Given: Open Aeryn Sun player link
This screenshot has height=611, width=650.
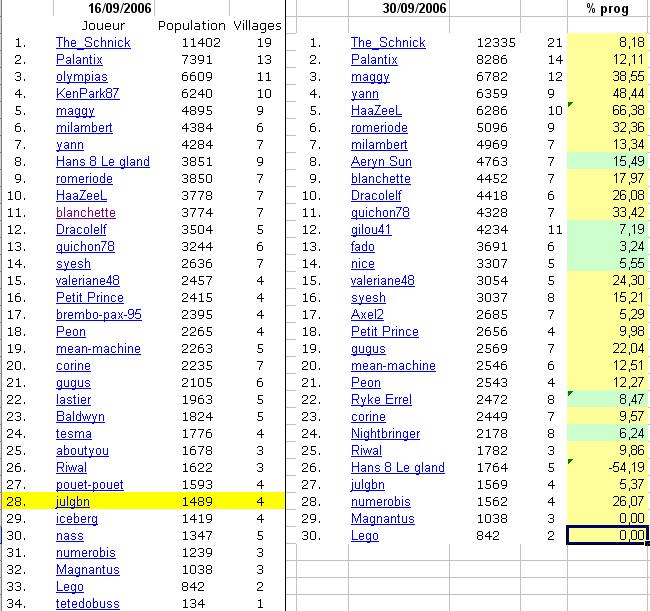Looking at the screenshot, I should (x=381, y=162).
